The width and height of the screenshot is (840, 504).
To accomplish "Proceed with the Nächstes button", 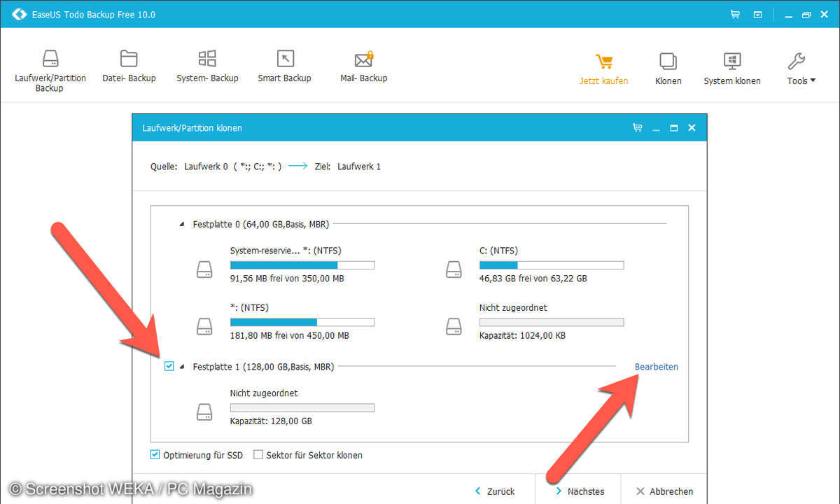I will (x=580, y=491).
